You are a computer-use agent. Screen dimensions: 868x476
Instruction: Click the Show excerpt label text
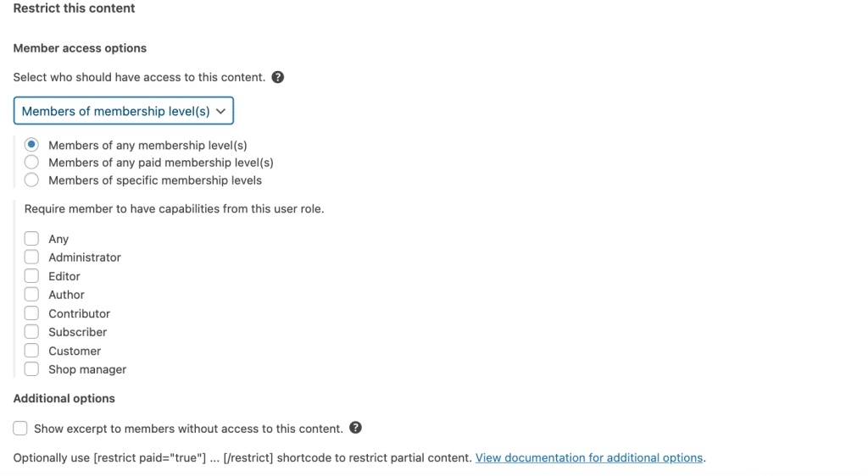coord(188,429)
